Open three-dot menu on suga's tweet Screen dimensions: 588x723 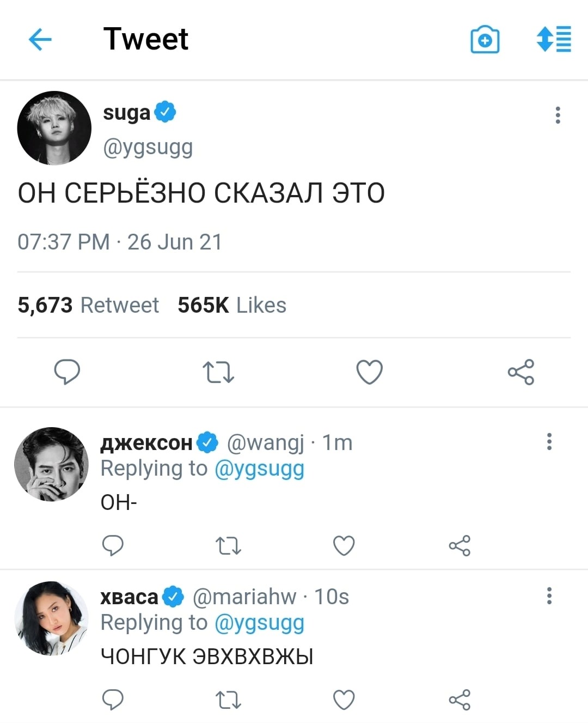tap(558, 115)
